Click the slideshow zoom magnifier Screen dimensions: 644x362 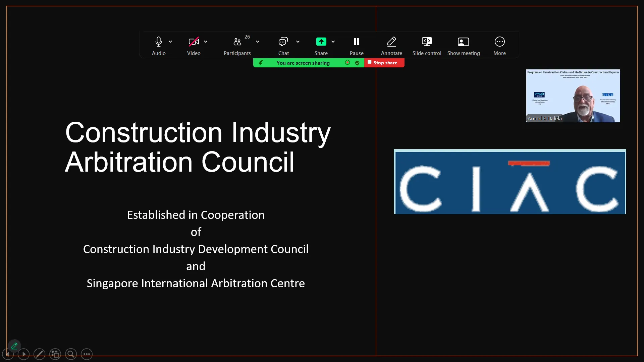tap(71, 354)
